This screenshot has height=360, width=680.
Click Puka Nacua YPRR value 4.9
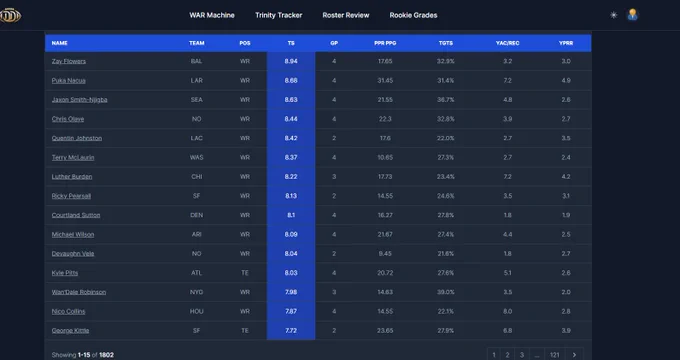pyautogui.click(x=566, y=80)
